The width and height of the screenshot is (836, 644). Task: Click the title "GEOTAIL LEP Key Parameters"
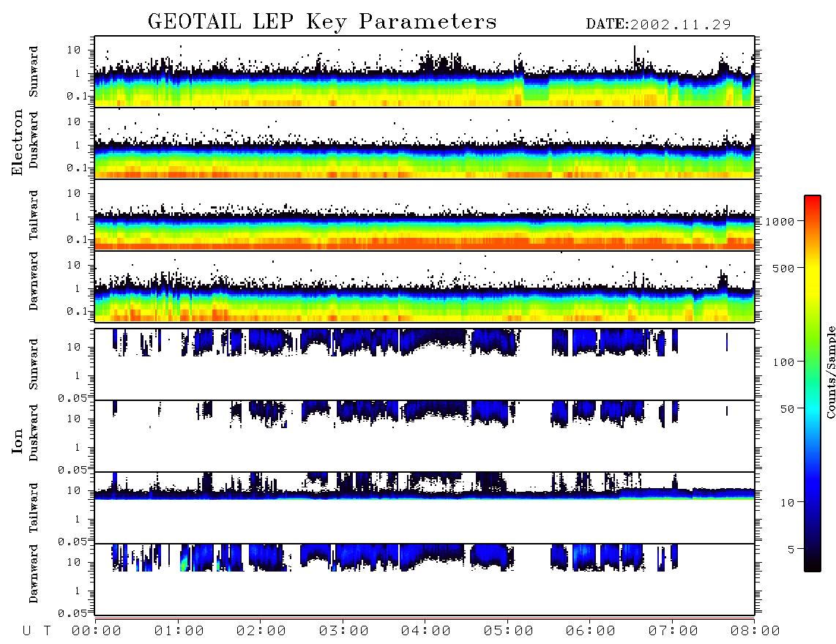coord(322,22)
